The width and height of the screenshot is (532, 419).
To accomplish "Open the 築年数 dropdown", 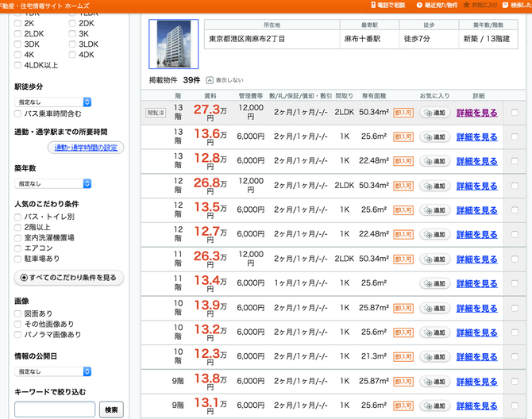I will (x=53, y=183).
